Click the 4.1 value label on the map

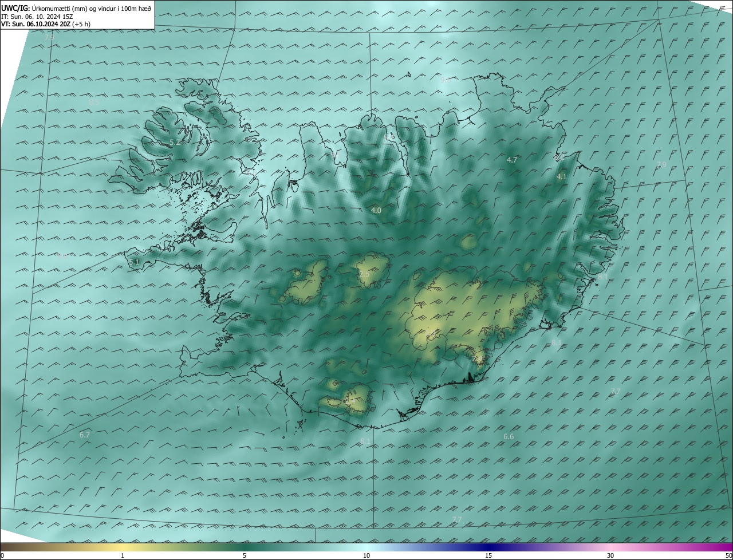tap(562, 177)
